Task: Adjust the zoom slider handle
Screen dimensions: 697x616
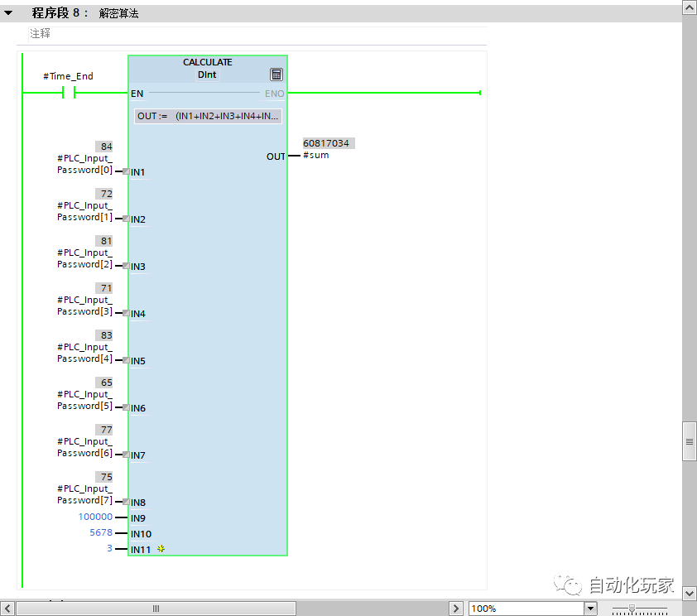Action: tap(632, 608)
